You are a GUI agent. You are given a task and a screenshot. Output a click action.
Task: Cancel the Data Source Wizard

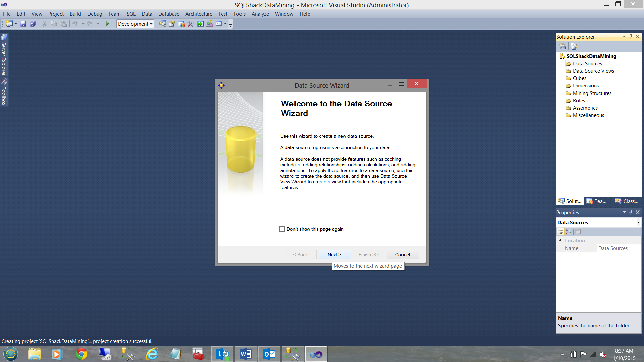402,255
